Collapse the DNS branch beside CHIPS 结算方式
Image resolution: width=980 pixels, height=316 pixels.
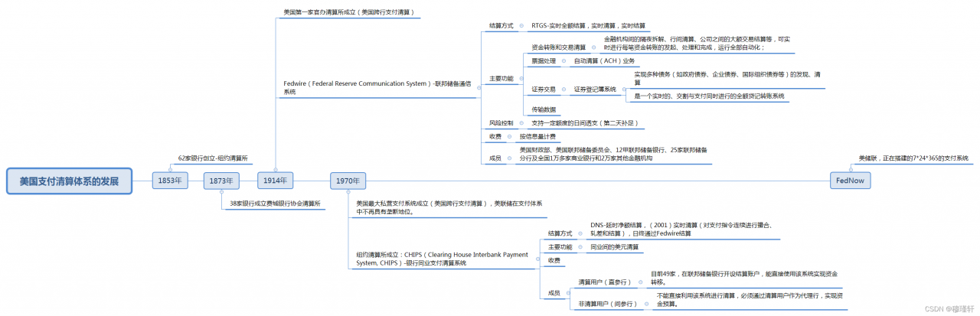[581, 233]
